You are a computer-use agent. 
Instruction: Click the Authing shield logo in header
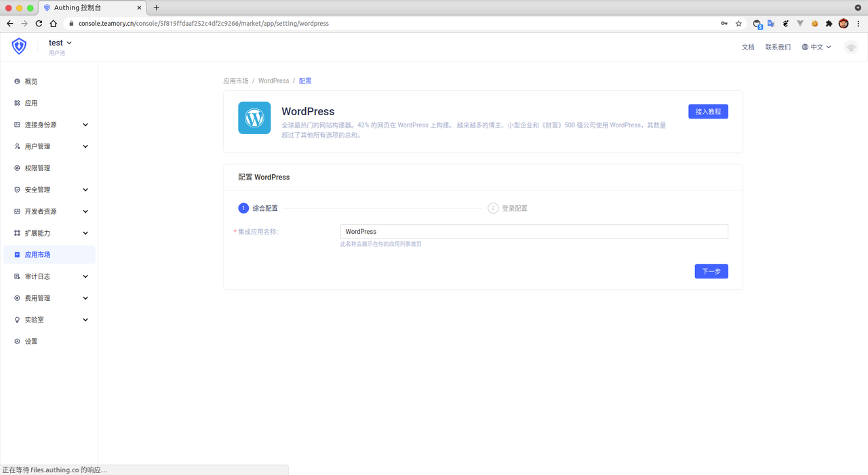coord(19,46)
